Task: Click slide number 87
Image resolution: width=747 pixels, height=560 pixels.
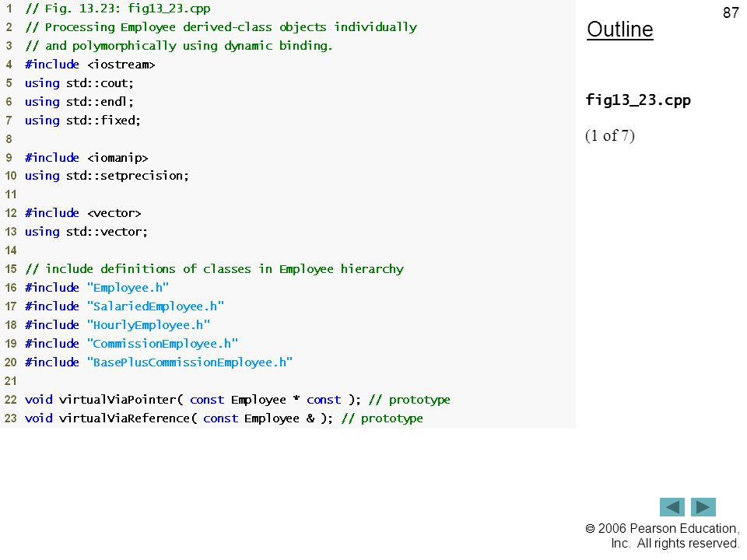Action: [x=731, y=12]
